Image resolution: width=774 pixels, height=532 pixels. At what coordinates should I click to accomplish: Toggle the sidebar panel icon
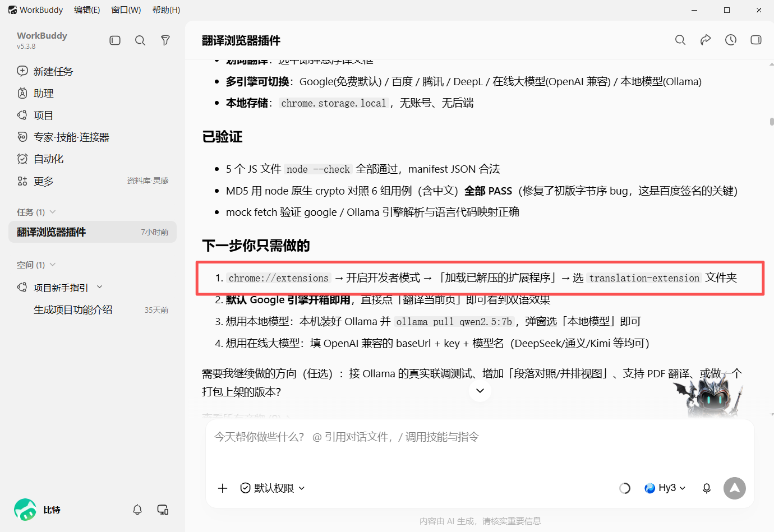pyautogui.click(x=115, y=40)
